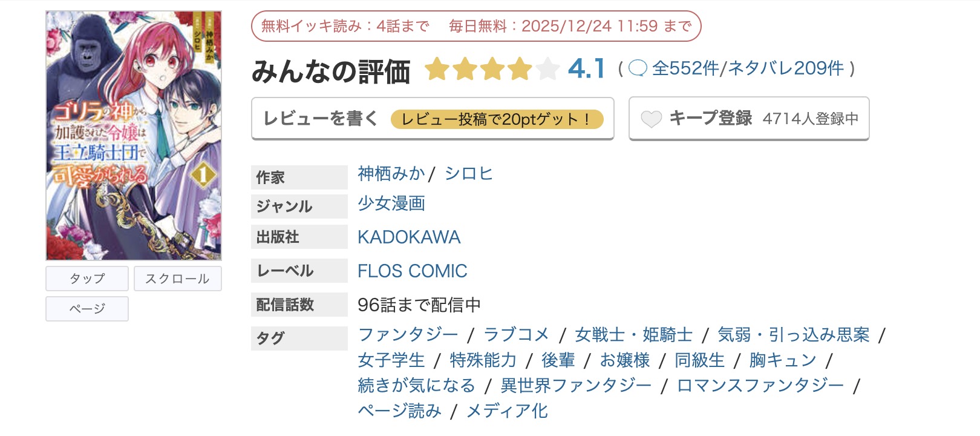Open the KADOKAWA publisher page

click(x=410, y=237)
